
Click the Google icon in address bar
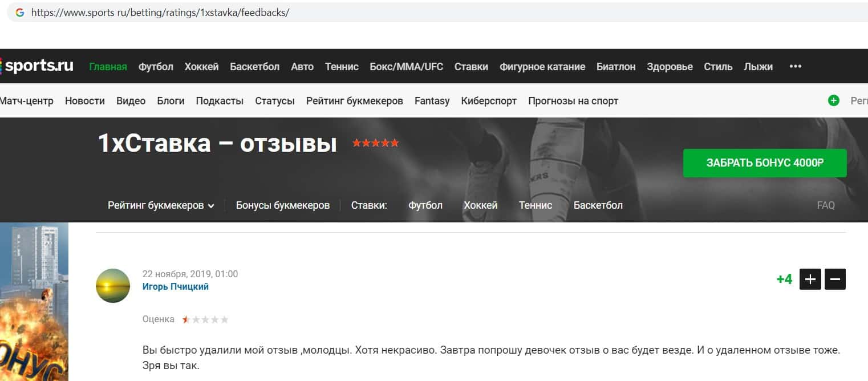tap(20, 12)
